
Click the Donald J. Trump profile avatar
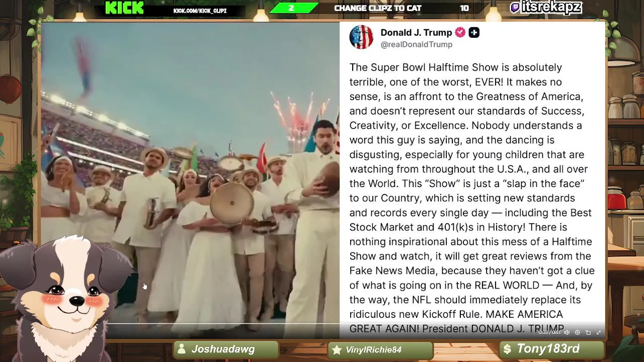coord(361,38)
